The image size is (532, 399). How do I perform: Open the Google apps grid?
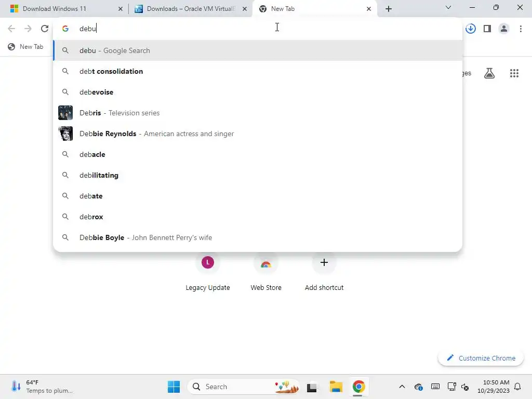514,73
